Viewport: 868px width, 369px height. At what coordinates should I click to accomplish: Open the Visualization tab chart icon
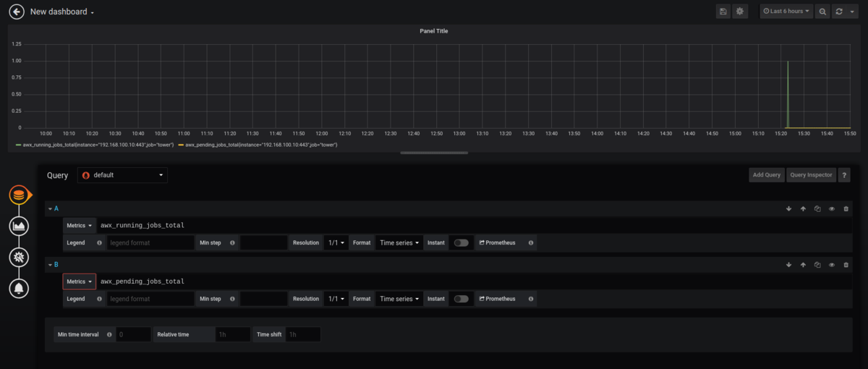pos(19,226)
